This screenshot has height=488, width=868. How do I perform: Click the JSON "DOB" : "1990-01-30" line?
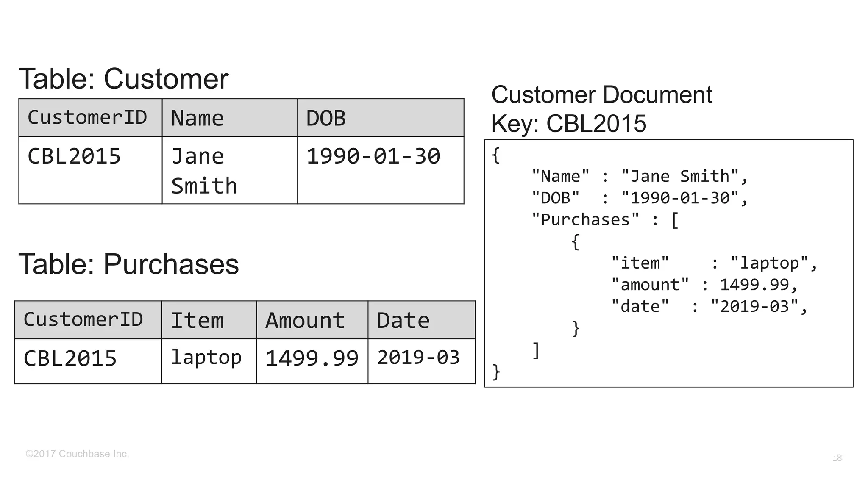click(x=640, y=198)
